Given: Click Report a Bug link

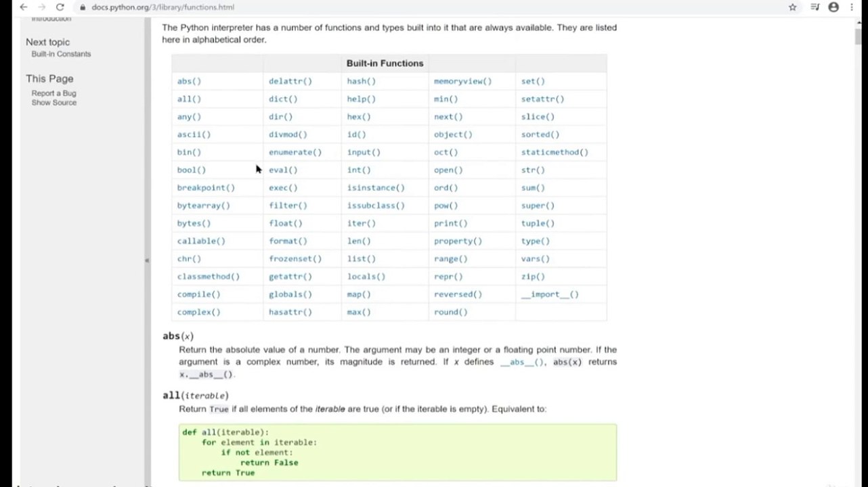Looking at the screenshot, I should click(53, 93).
